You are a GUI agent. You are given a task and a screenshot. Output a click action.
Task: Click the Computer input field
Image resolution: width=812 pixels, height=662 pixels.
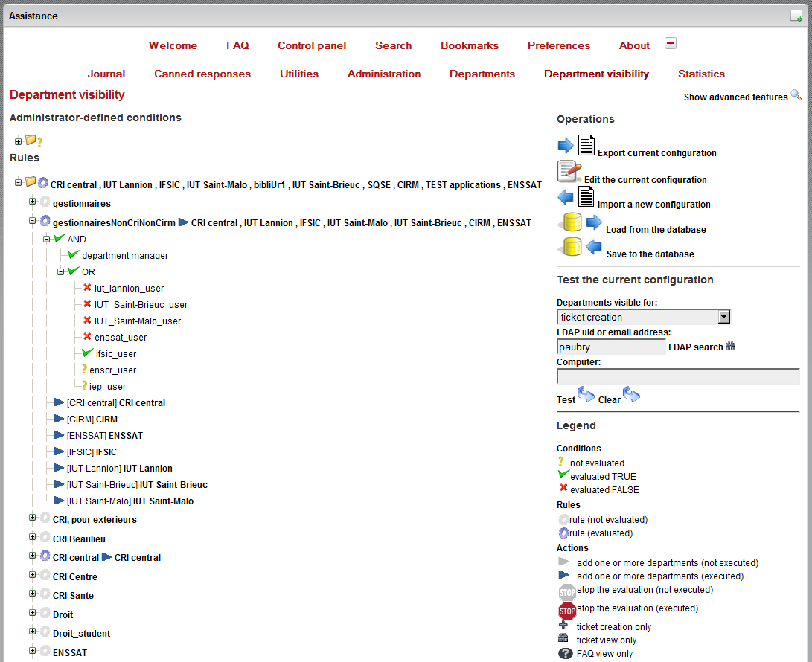(x=677, y=376)
